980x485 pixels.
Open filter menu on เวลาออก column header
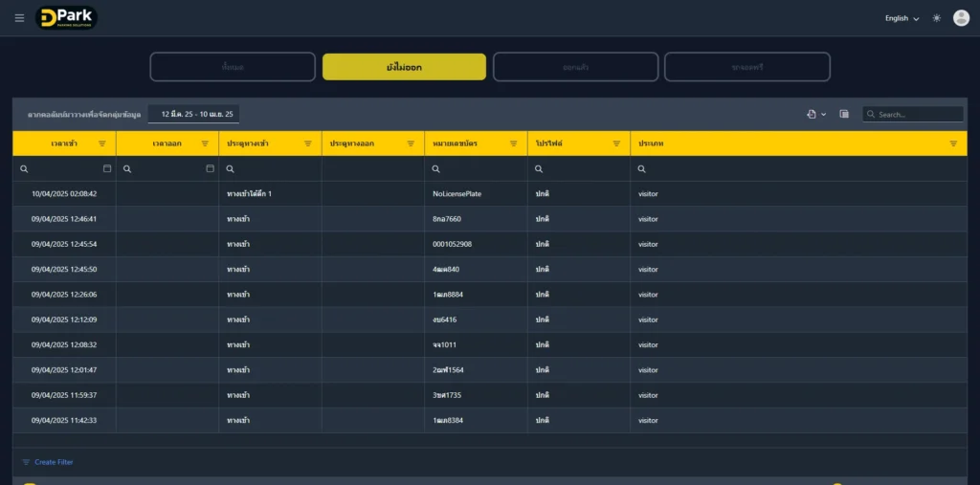point(205,143)
